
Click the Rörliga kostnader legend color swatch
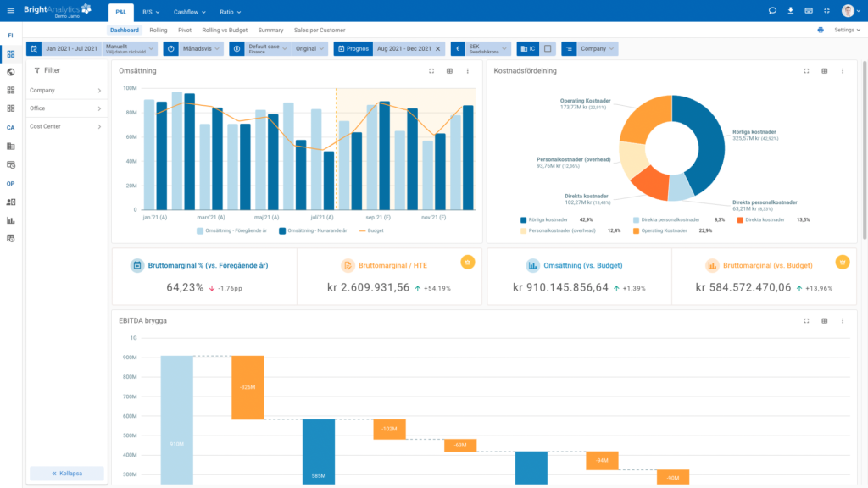[525, 219]
